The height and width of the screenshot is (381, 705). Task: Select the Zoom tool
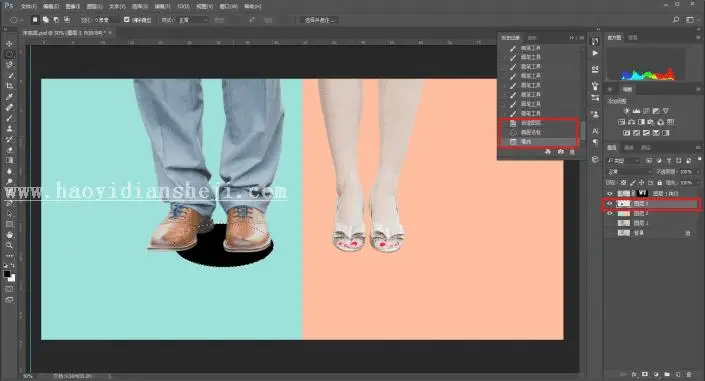click(9, 245)
